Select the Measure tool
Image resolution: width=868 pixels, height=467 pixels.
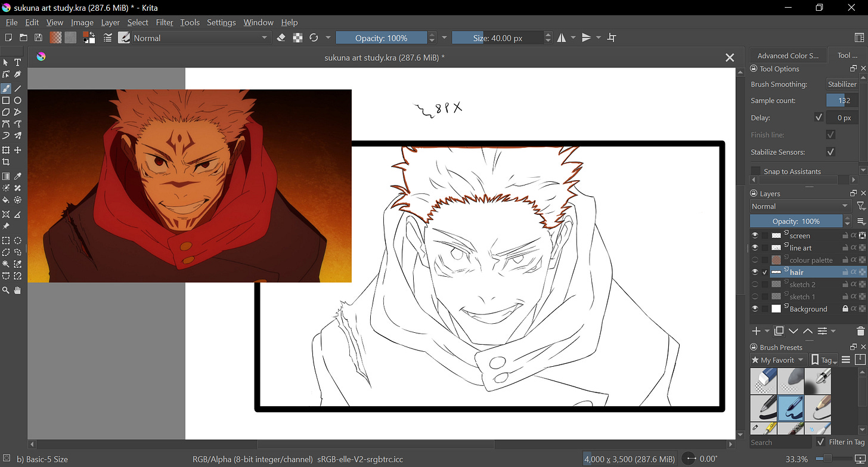pyautogui.click(x=18, y=214)
